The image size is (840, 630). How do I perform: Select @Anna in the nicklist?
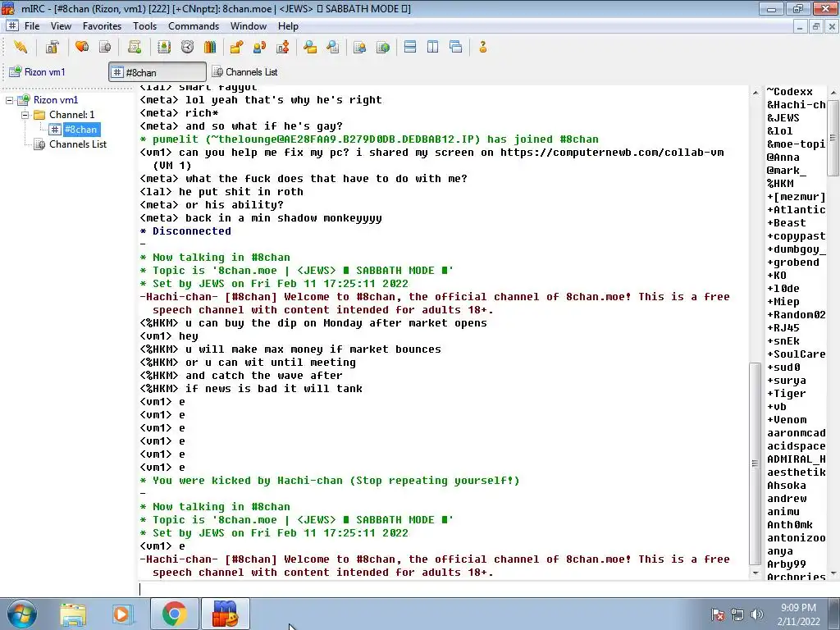click(783, 157)
